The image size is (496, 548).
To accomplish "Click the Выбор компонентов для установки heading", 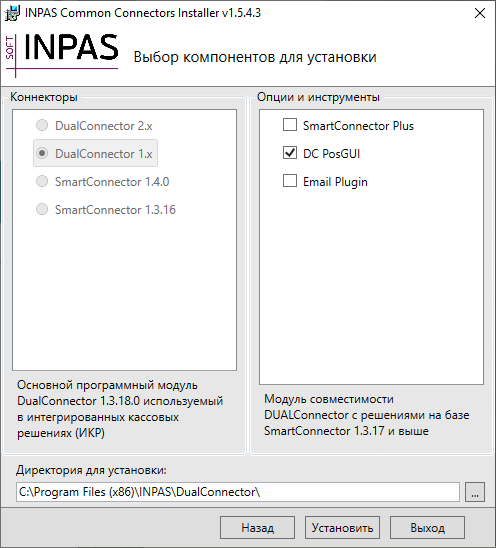I will [255, 57].
